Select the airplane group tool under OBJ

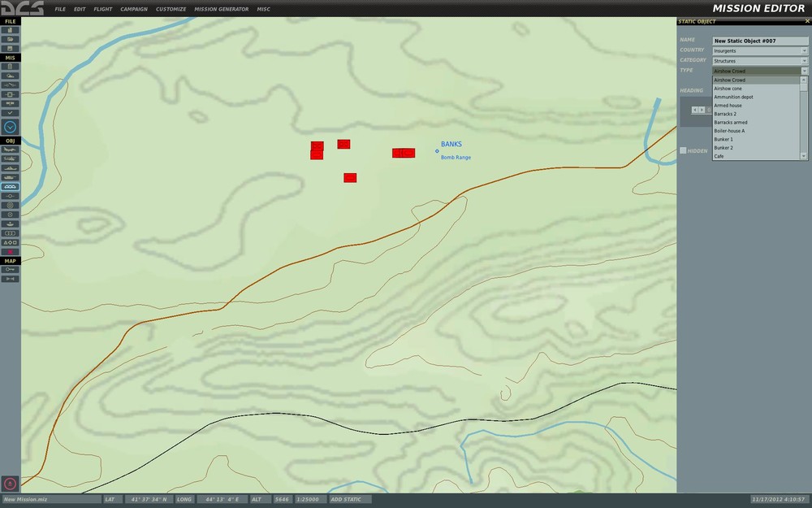click(x=10, y=150)
